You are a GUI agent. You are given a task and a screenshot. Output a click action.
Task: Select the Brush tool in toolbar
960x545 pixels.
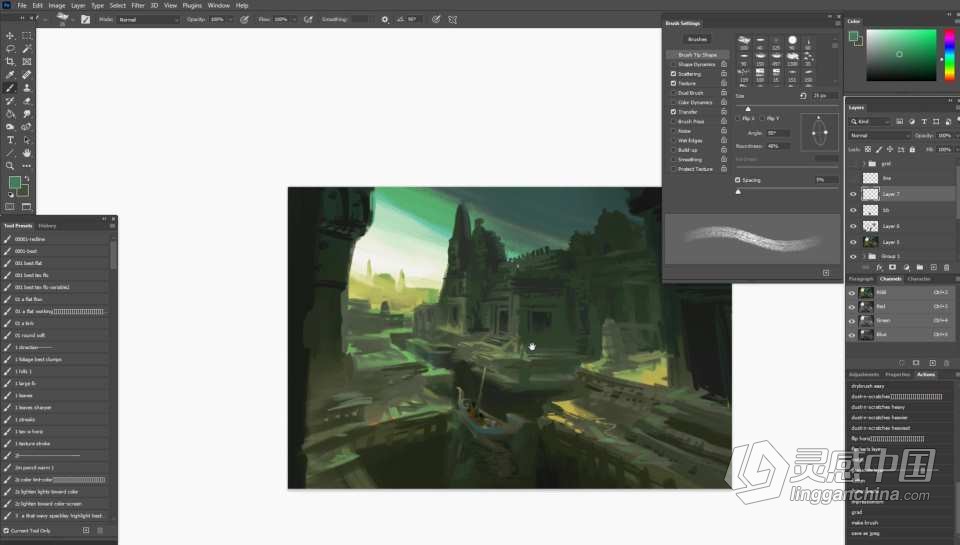pos(10,88)
